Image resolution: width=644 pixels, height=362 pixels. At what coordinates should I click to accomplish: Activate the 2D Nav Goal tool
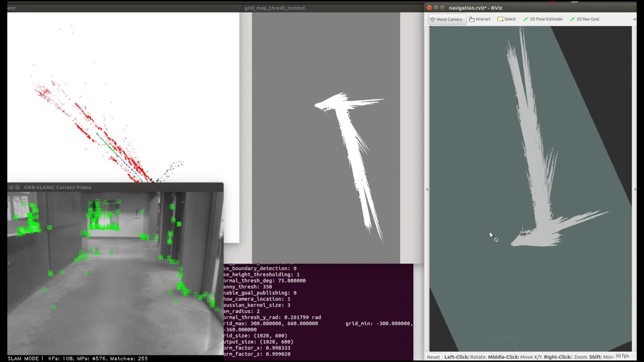584,19
